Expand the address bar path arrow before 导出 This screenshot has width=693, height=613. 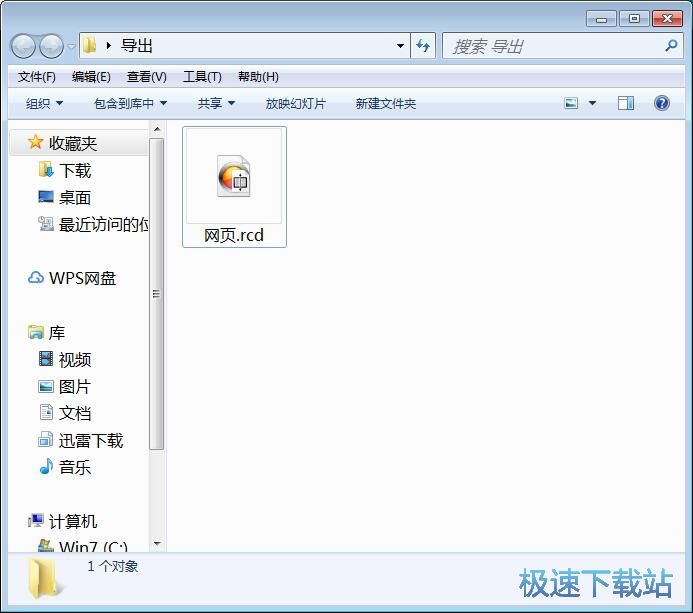point(109,46)
